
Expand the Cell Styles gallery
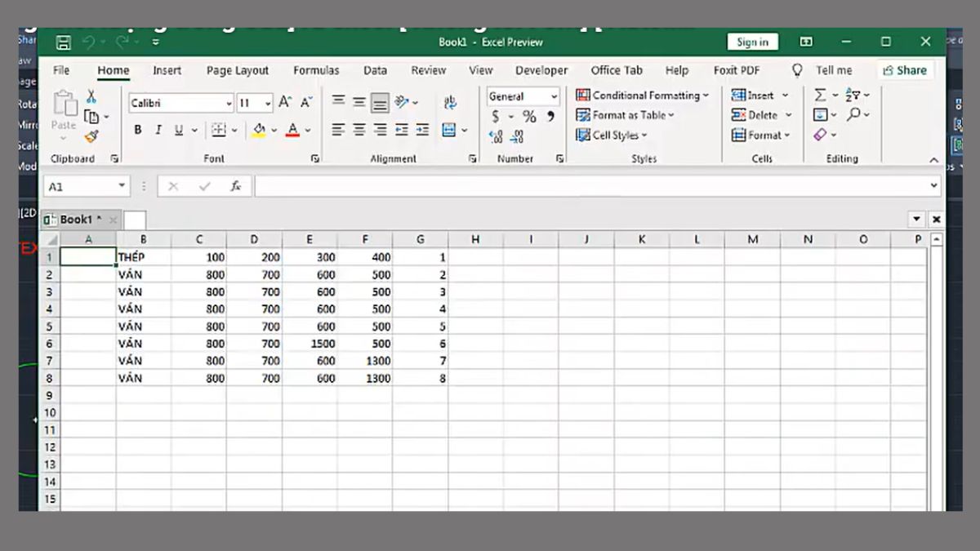(612, 136)
